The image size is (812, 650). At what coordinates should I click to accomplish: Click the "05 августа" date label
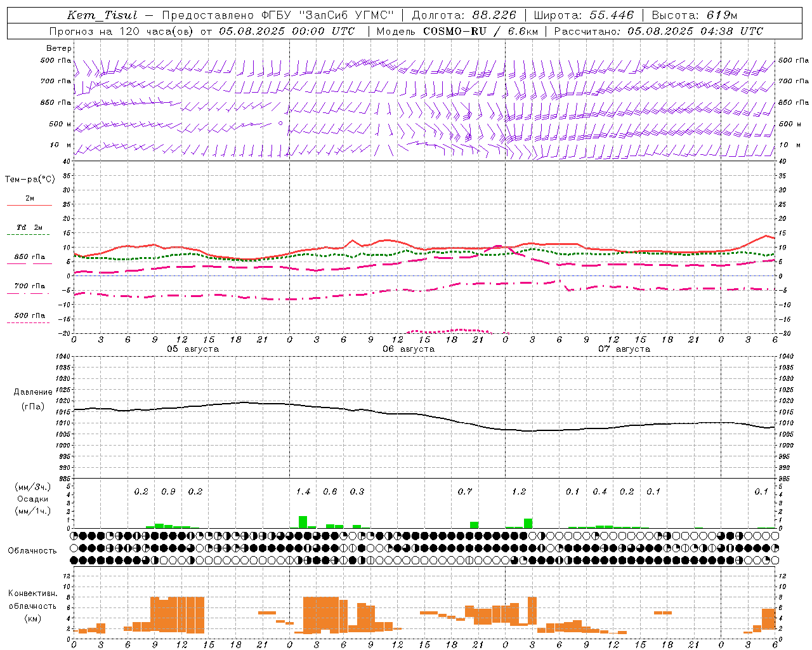point(193,349)
